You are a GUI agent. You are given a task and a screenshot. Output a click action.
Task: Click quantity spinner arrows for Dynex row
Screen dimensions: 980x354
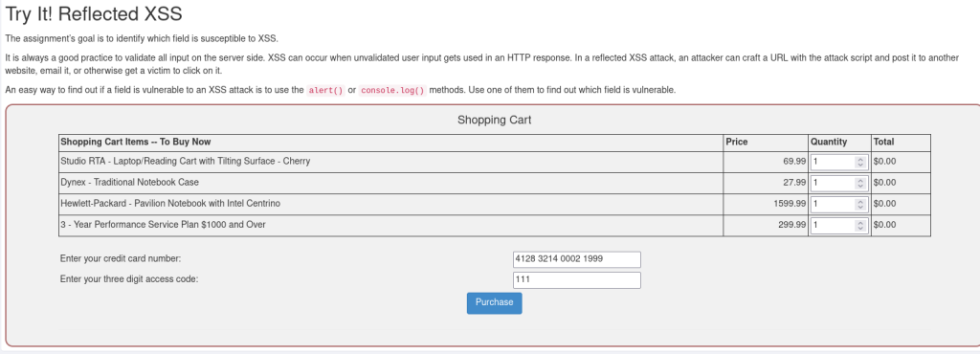point(860,183)
